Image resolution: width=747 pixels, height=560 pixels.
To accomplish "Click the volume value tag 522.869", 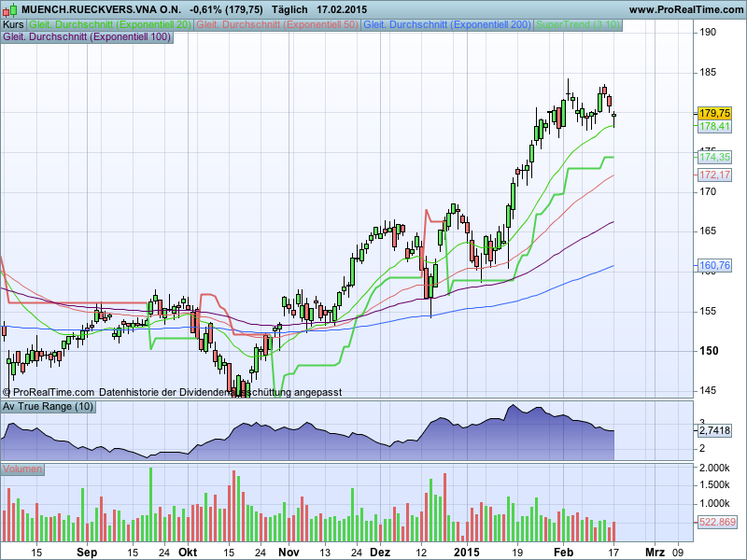I will 717,523.
